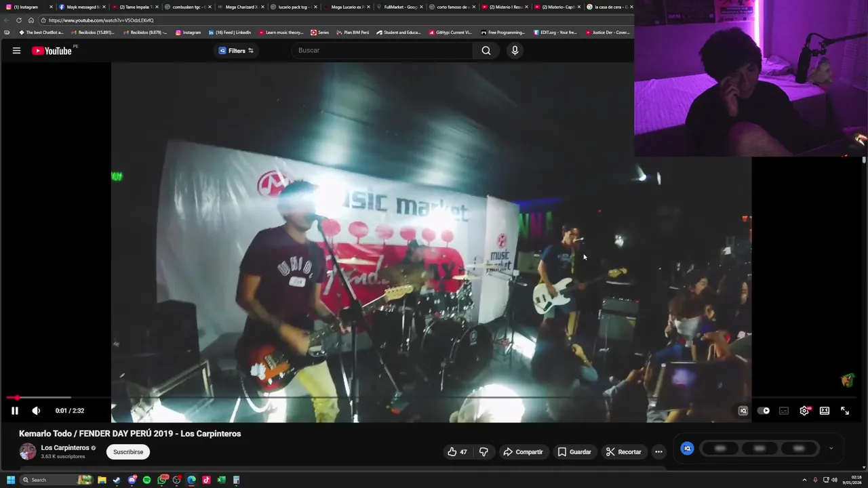The width and height of the screenshot is (868, 488).
Task: Enter full screen mode
Action: [845, 411]
